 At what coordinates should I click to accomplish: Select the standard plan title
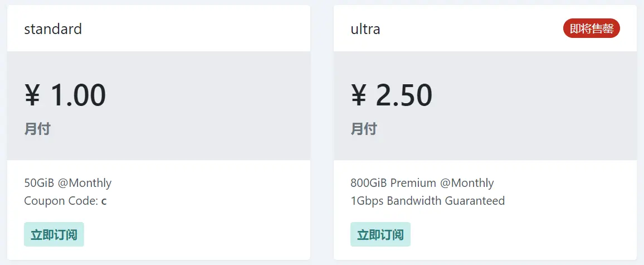pos(53,29)
